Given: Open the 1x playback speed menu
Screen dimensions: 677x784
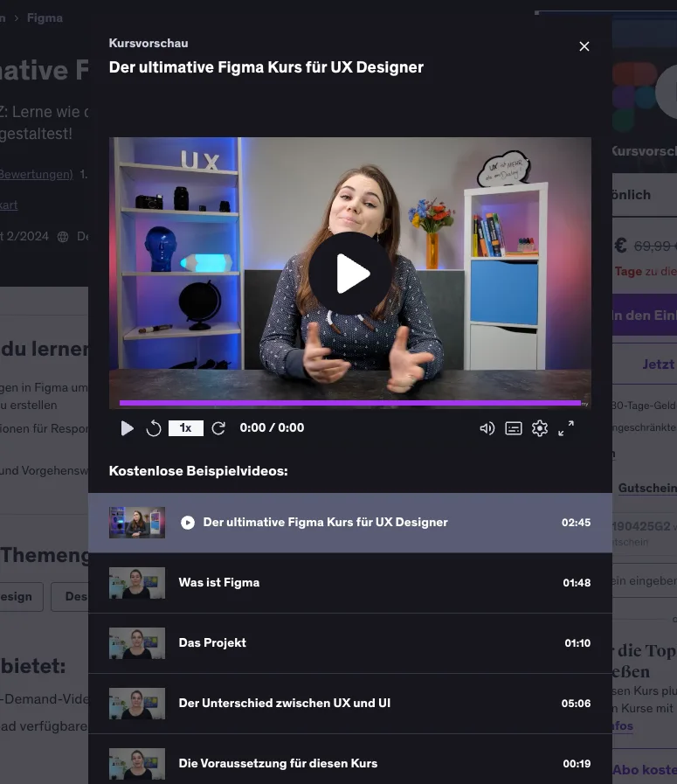Looking at the screenshot, I should coord(186,428).
